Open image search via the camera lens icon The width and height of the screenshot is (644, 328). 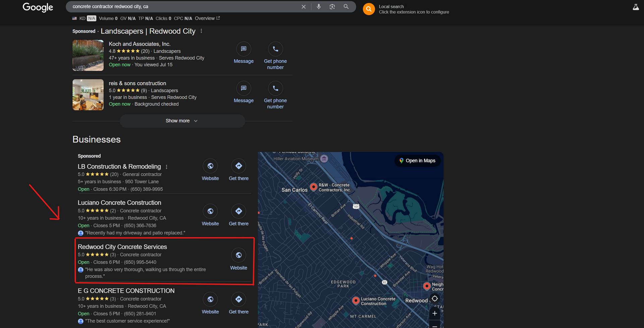(332, 7)
